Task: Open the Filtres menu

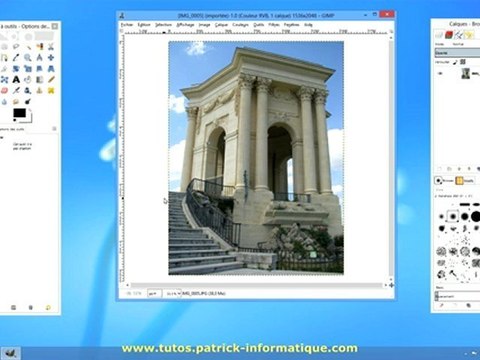Action: 274,25
